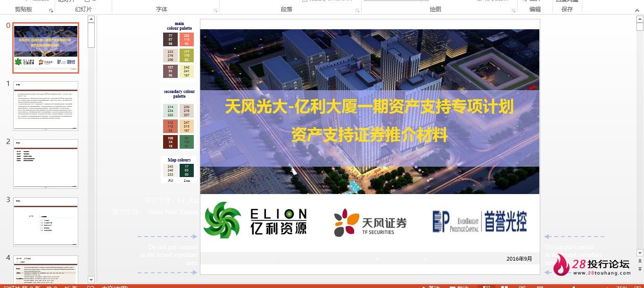This screenshot has width=644, height=288.
Task: Open the 绘图 group dialog launcher
Action: (514, 10)
